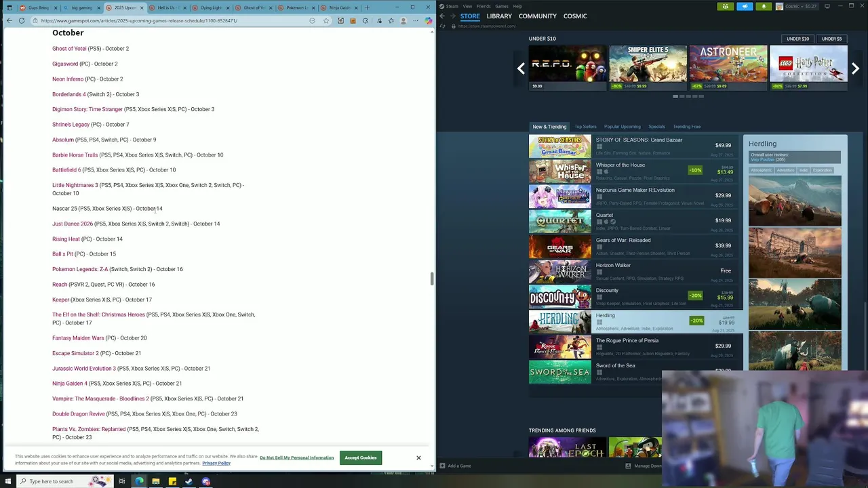
Task: Open Task View on the taskbar
Action: tap(122, 481)
